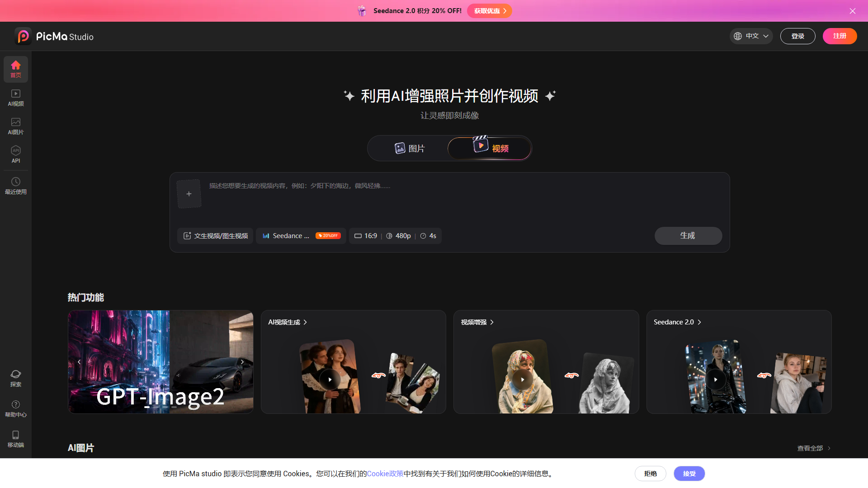
Task: Open the Seedance 2.0 feature link
Action: [x=677, y=322]
